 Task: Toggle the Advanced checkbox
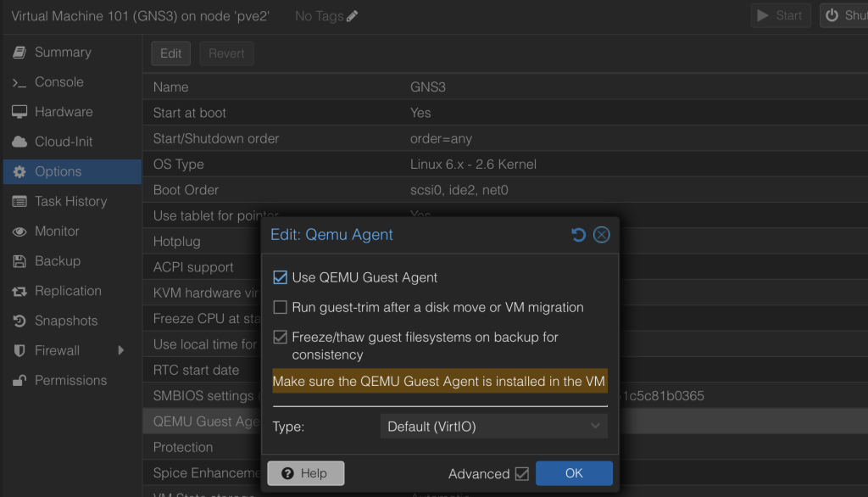[x=522, y=473]
